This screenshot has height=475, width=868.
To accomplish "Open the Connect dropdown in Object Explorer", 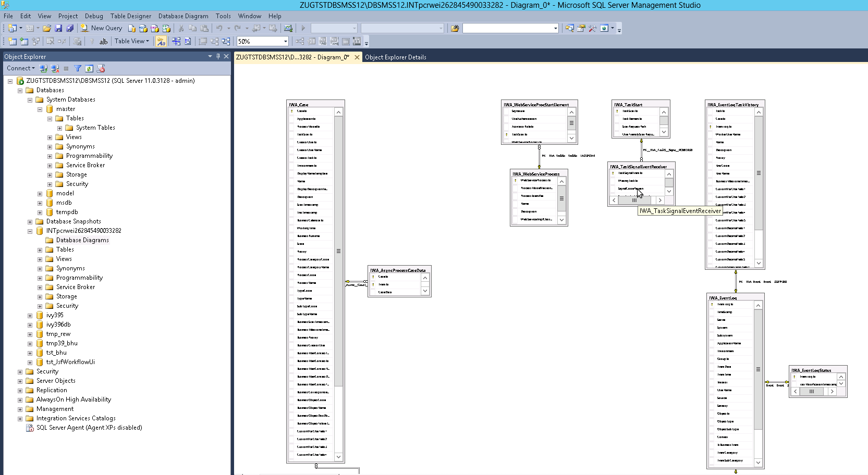I will tap(20, 68).
